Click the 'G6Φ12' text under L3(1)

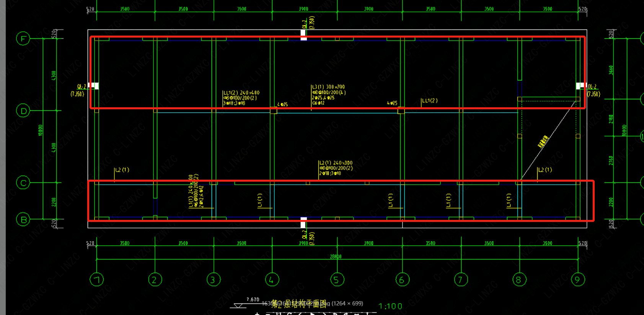(318, 103)
